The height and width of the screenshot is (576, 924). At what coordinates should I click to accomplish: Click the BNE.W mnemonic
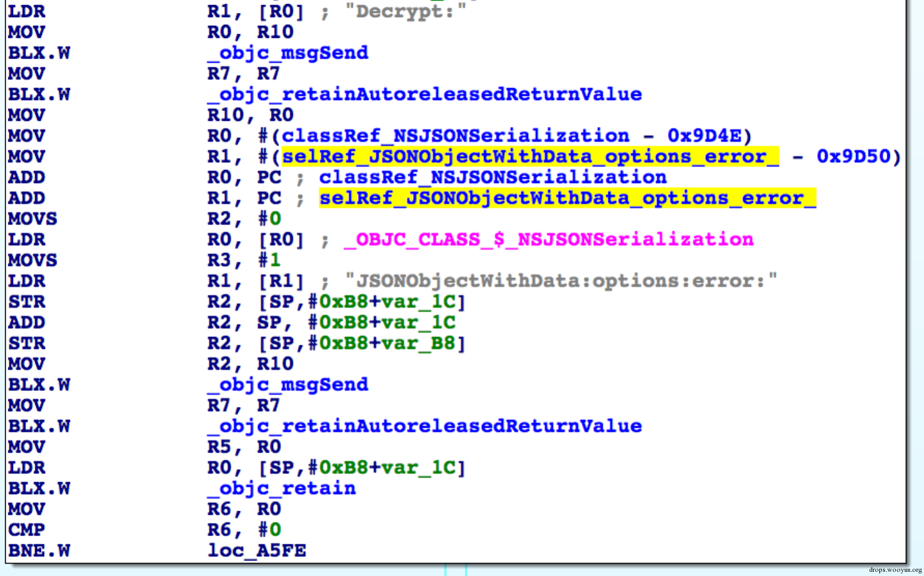[39, 550]
